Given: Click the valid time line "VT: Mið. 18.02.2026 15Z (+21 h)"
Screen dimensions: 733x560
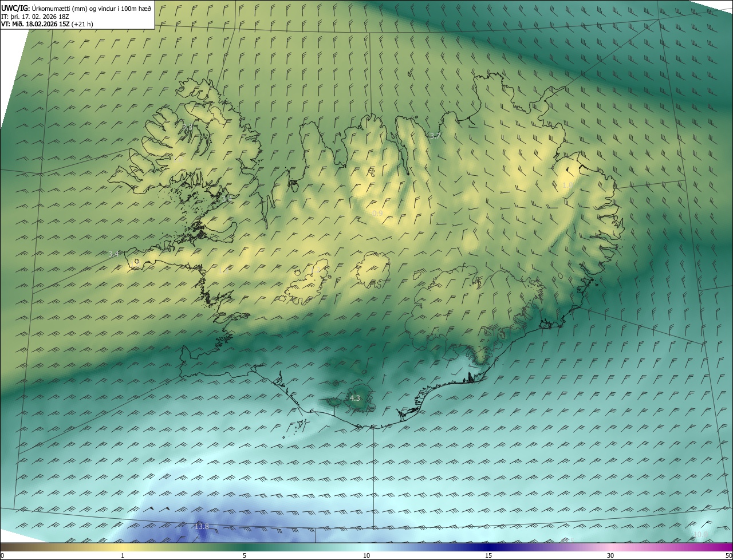Looking at the screenshot, I should click(47, 23).
